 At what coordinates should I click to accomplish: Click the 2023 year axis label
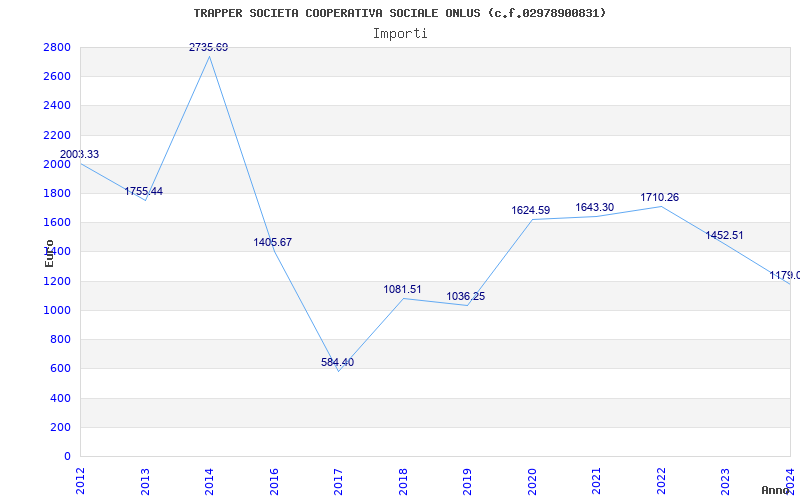coord(726,481)
